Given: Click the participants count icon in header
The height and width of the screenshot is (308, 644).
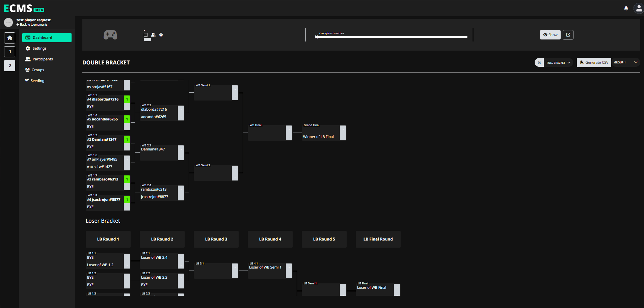Looking at the screenshot, I should 153,35.
